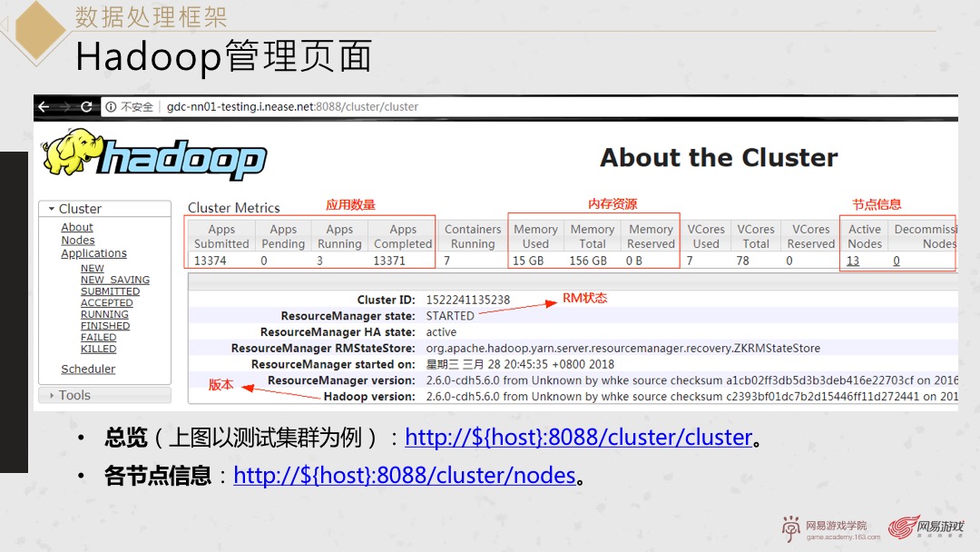Show applications in FAILED state

pyautogui.click(x=98, y=337)
